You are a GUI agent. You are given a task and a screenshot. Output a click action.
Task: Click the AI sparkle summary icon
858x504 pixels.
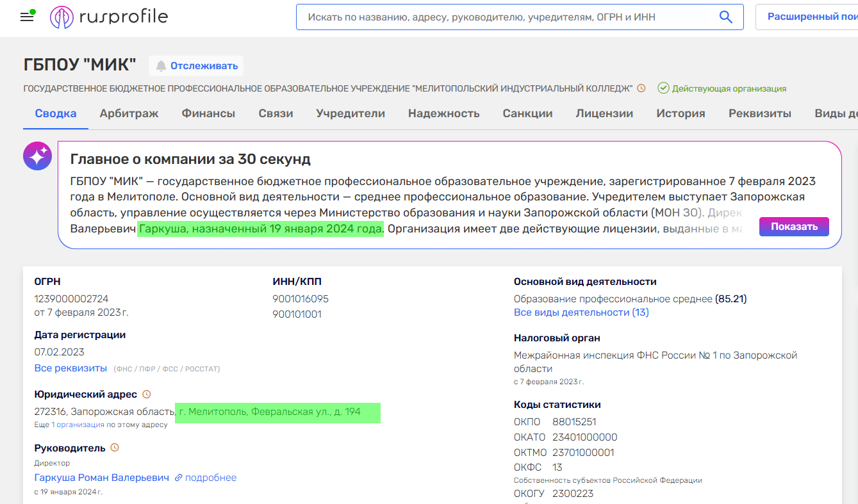(x=37, y=156)
